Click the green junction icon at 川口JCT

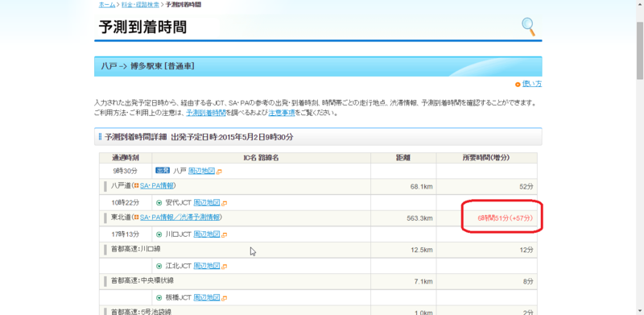[x=159, y=234]
